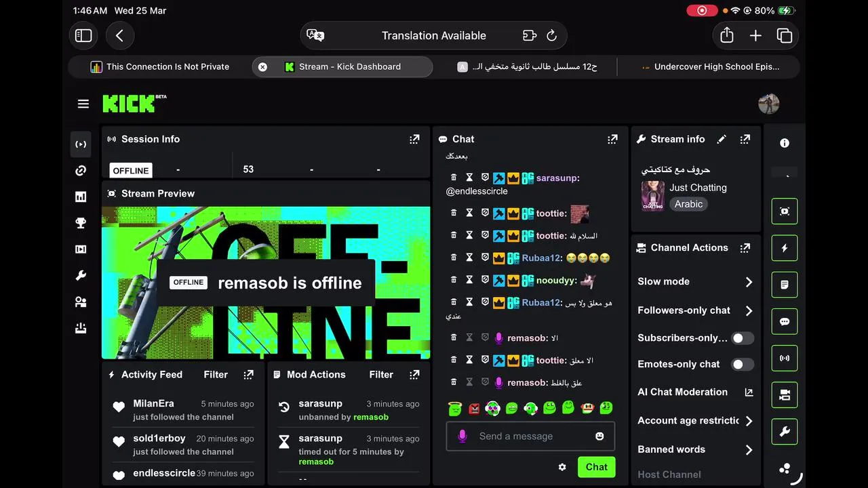
Task: Pop out the Activity Feed panel
Action: point(249,374)
